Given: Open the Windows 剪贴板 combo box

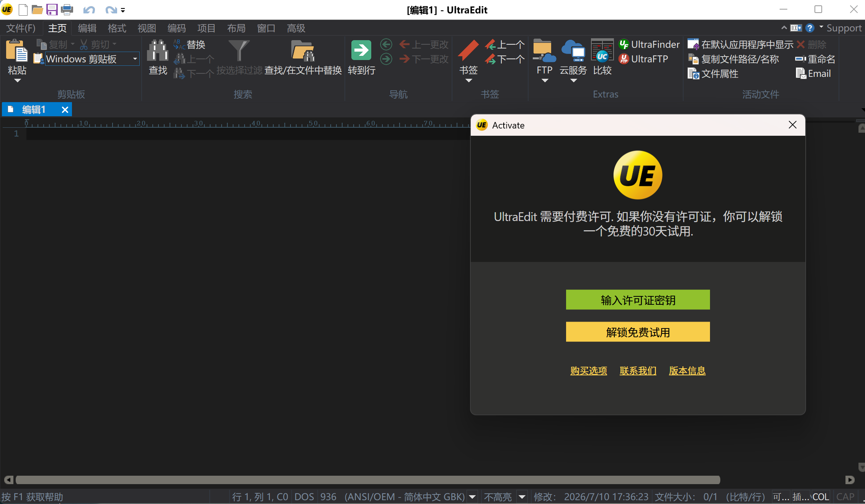Looking at the screenshot, I should (x=92, y=59).
